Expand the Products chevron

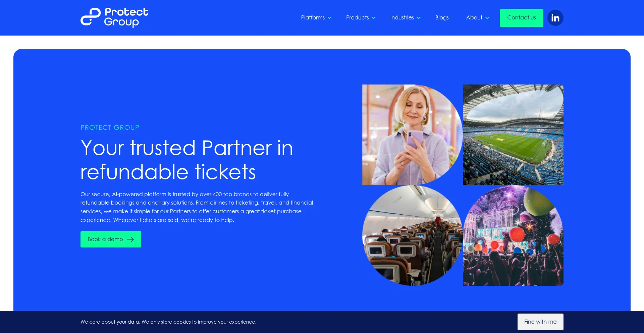[374, 18]
